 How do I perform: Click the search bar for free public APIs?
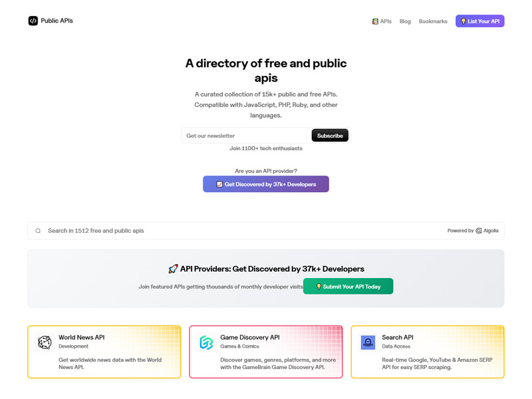199,230
